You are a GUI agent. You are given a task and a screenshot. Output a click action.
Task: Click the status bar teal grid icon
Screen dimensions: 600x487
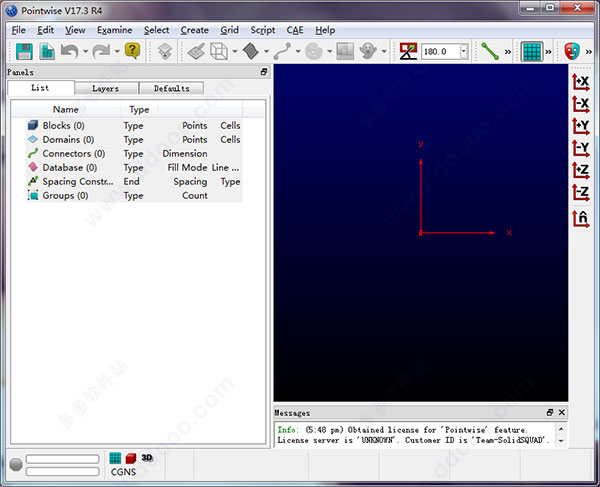(115, 458)
